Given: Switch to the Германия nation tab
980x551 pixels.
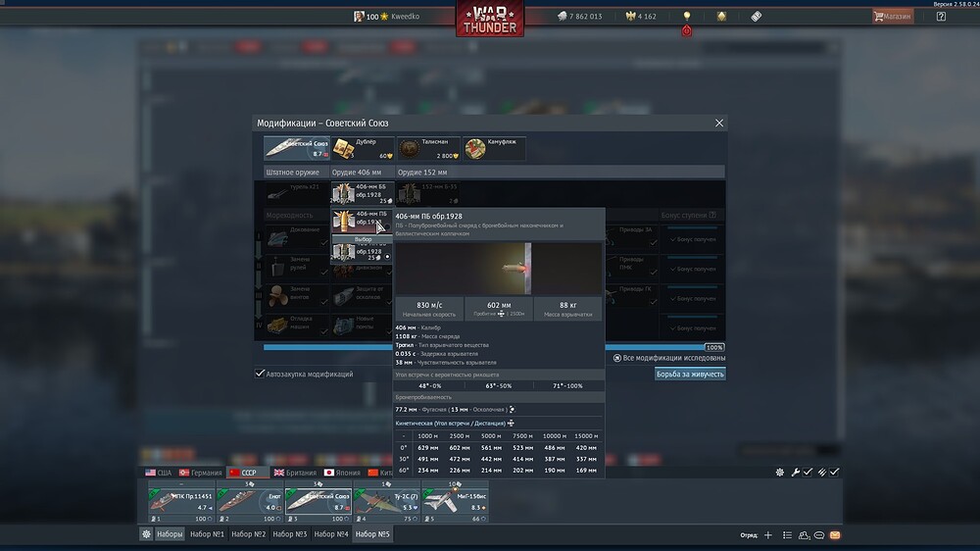Looking at the screenshot, I should coord(200,473).
